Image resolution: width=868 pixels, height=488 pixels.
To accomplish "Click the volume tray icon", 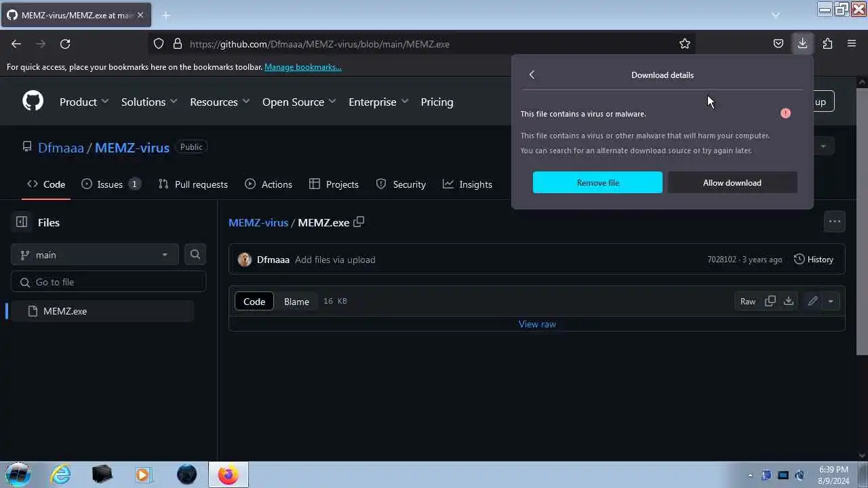I will point(800,475).
